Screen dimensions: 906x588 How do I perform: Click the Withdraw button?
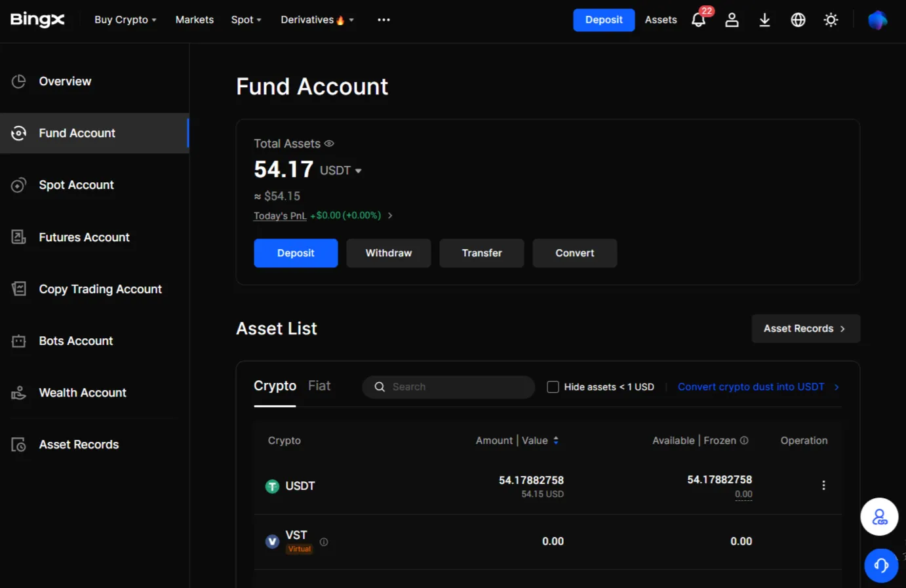point(388,253)
